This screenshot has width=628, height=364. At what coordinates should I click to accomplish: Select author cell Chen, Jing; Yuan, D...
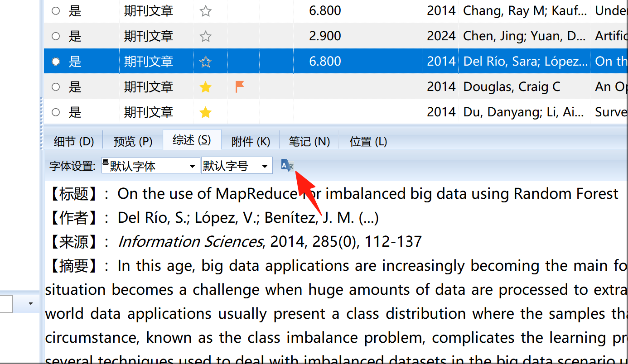[525, 36]
